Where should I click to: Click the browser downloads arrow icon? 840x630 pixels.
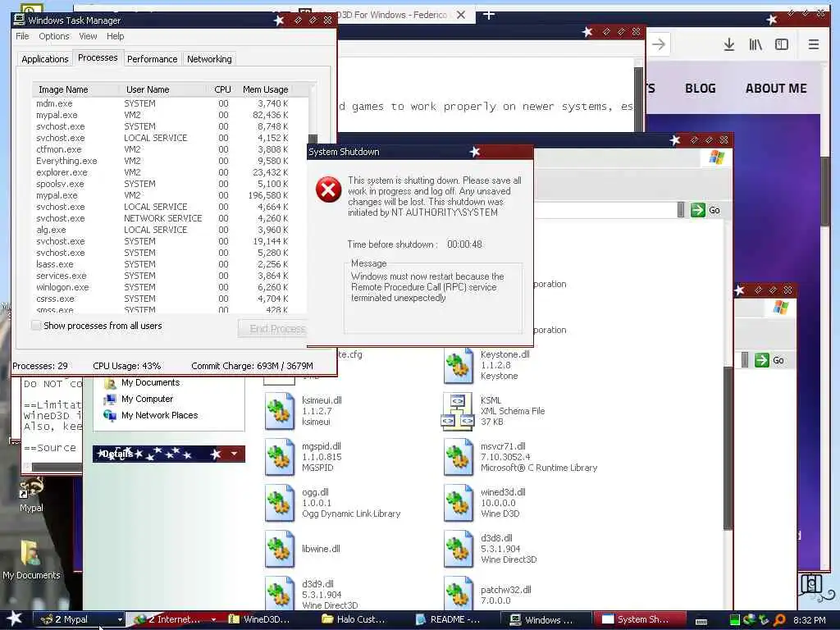click(x=728, y=44)
